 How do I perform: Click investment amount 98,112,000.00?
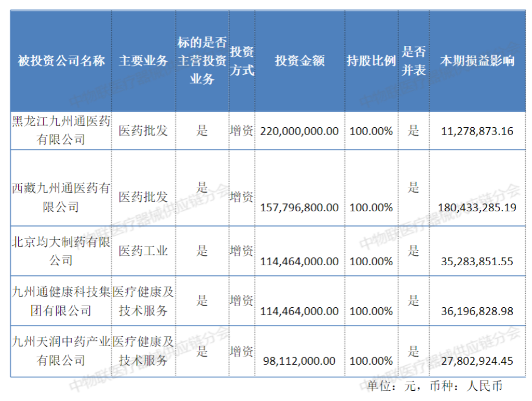click(x=299, y=361)
